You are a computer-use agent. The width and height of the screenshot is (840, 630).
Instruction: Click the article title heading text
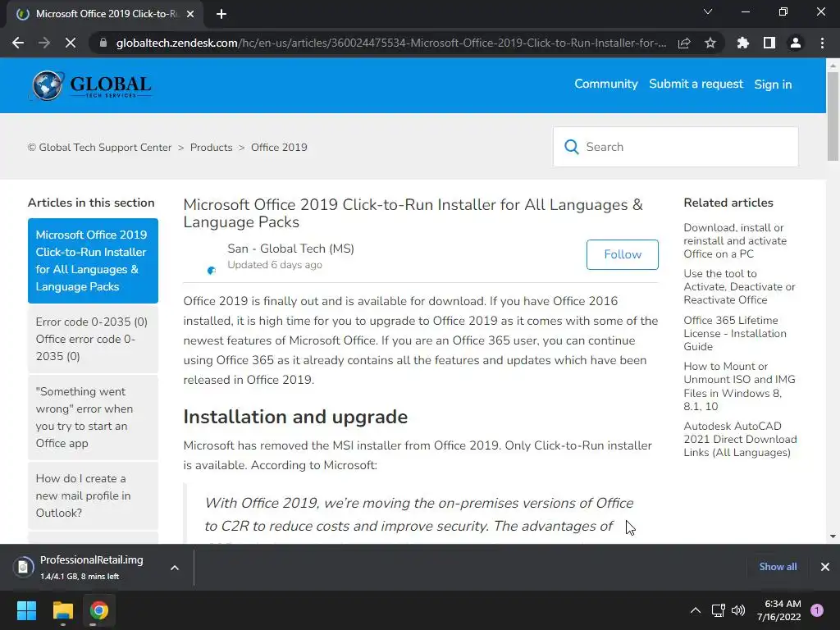tap(413, 213)
